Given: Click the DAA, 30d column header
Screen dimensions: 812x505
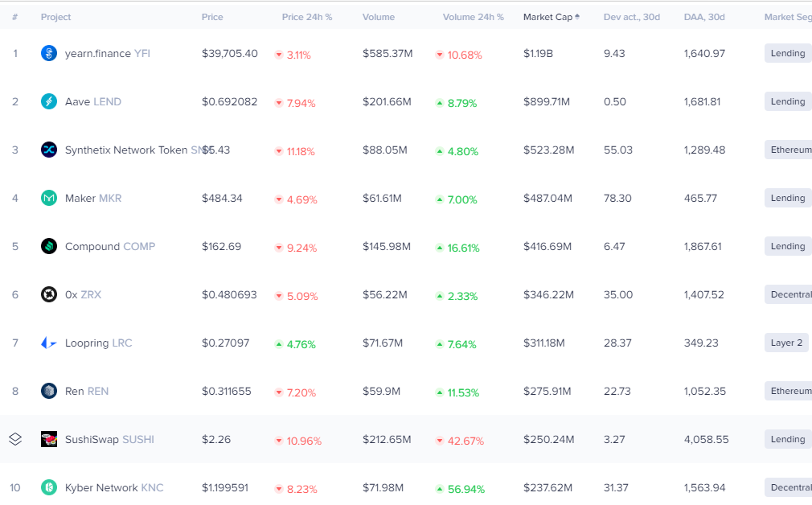Looking at the screenshot, I should pyautogui.click(x=704, y=17).
